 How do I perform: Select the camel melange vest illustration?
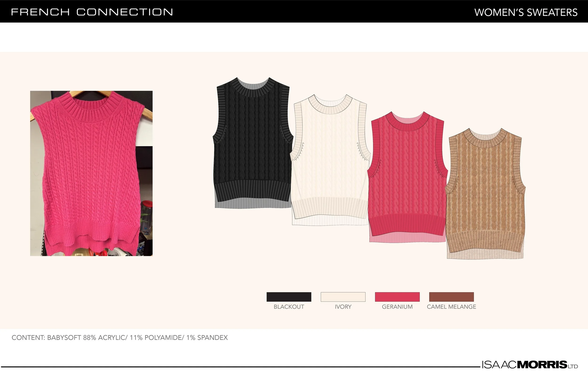pyautogui.click(x=485, y=194)
